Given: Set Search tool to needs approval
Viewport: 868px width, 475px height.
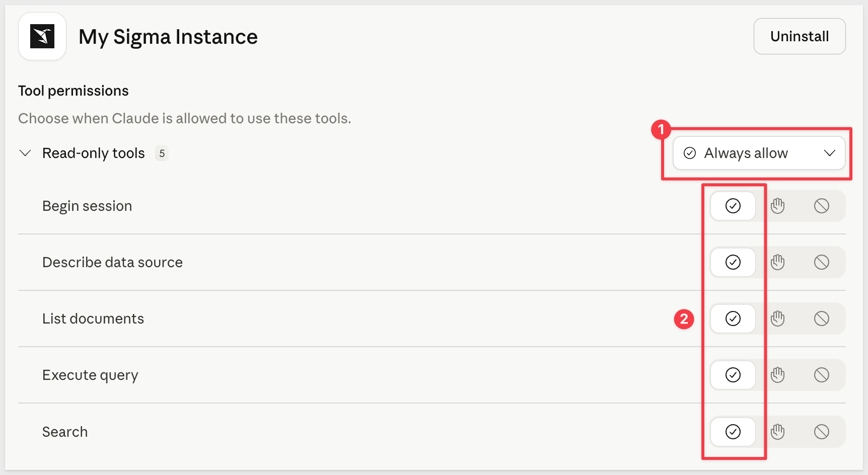Looking at the screenshot, I should click(x=778, y=432).
